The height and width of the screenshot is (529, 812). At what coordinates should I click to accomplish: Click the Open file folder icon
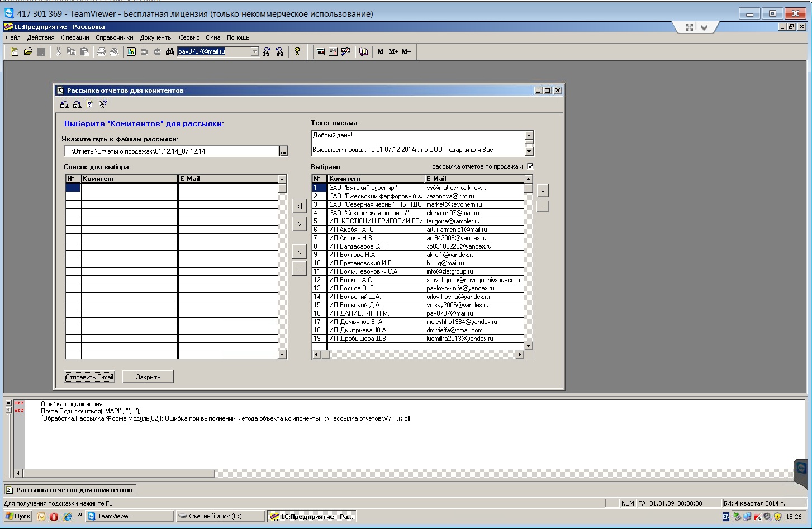tap(28, 52)
